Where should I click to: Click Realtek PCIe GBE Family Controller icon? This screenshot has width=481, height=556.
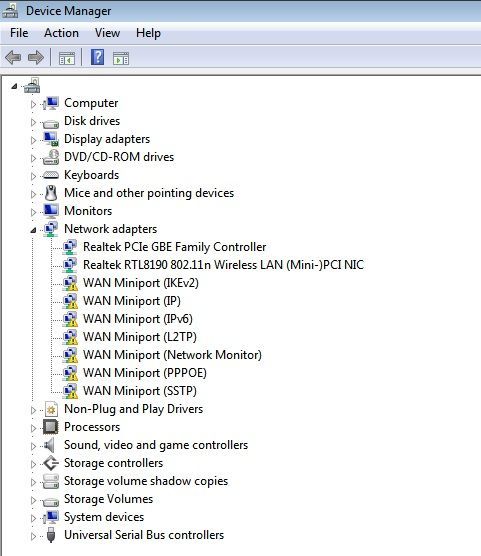coord(70,247)
